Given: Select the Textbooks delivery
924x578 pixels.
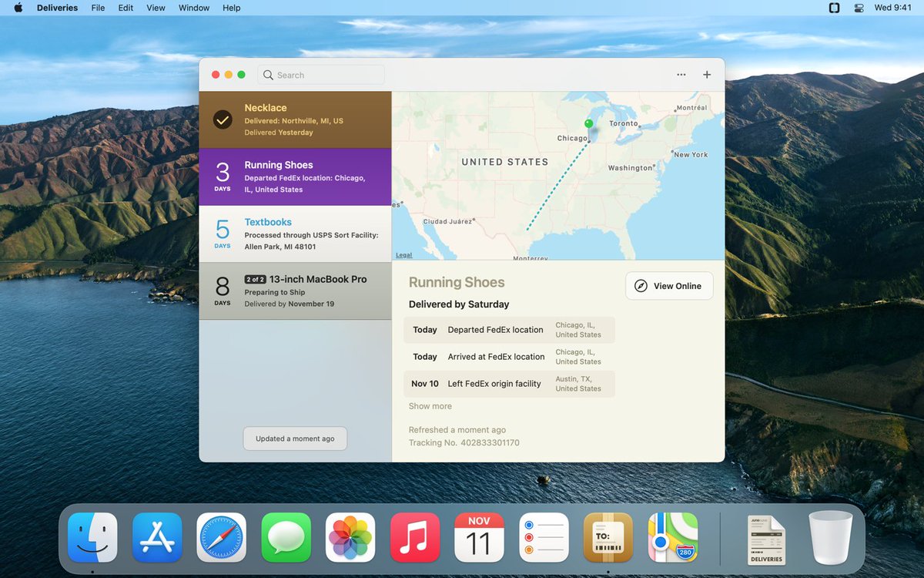Looking at the screenshot, I should [x=295, y=234].
